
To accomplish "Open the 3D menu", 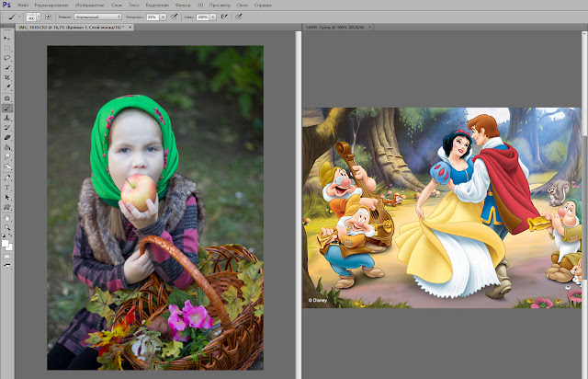I will [200, 6].
